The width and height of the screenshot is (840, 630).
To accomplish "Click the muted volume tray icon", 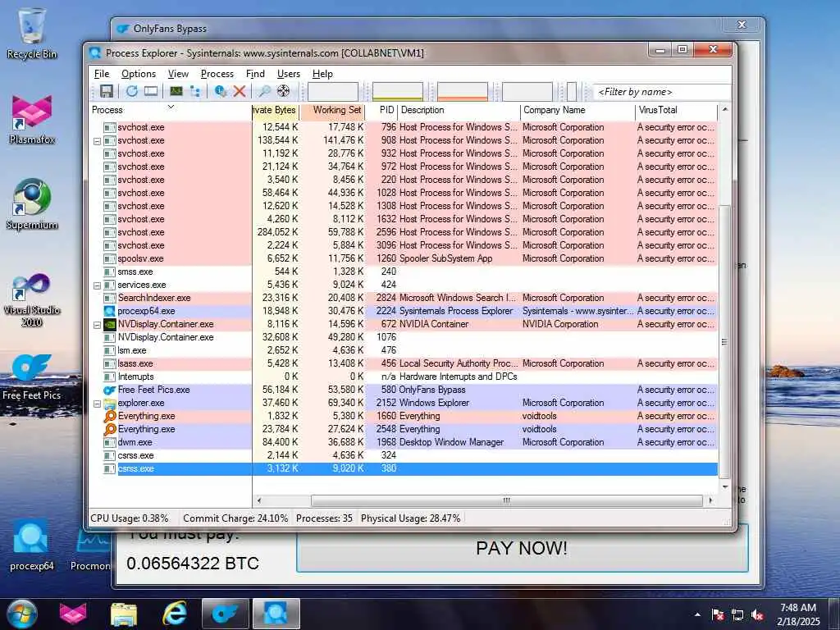I will click(757, 614).
